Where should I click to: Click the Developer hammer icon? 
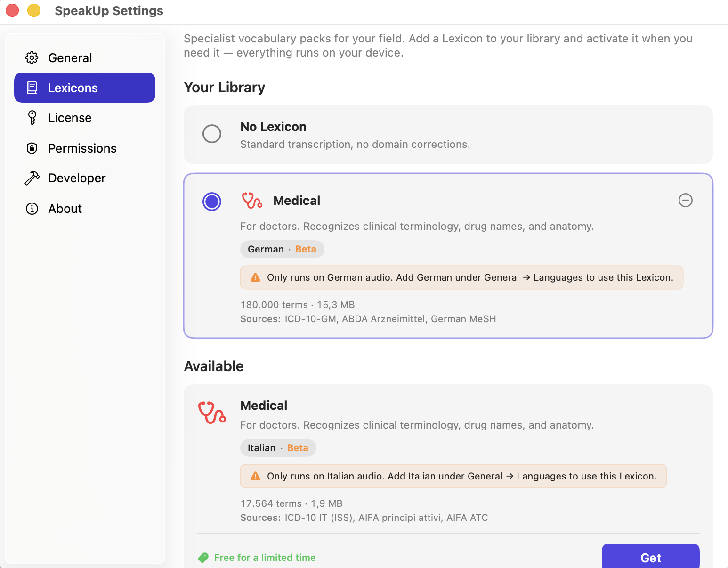point(32,178)
